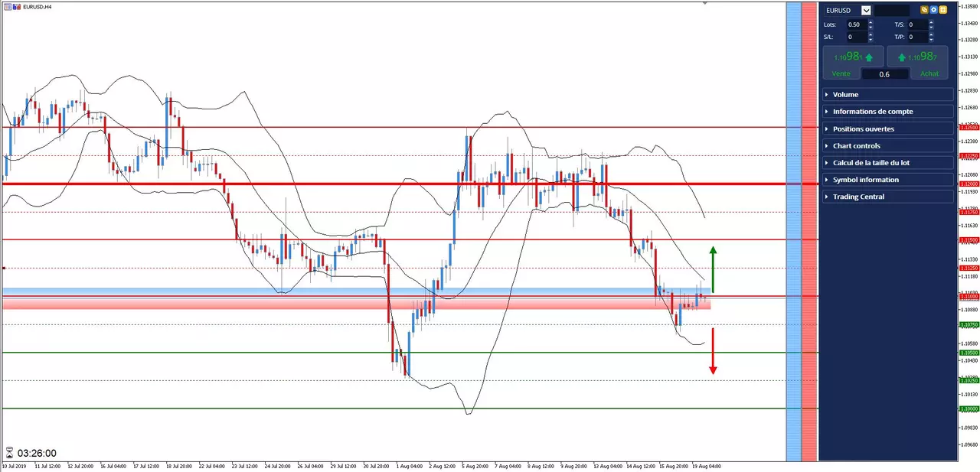The image size is (980, 472).
Task: Expand the Volume section
Action: tap(888, 94)
